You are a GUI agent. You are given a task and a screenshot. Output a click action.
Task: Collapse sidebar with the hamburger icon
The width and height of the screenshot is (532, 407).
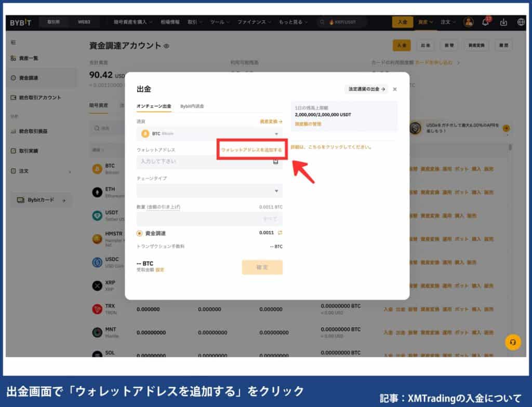click(13, 43)
